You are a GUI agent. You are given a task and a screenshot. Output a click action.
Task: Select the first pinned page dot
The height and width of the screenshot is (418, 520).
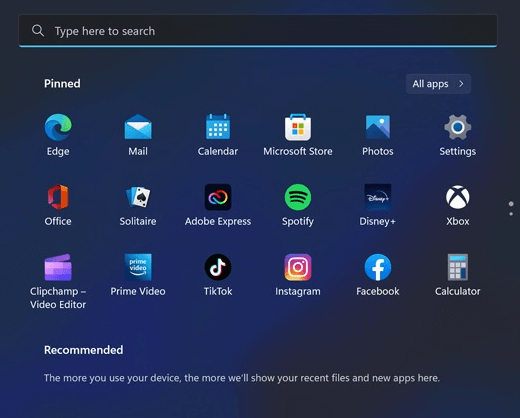(511, 204)
